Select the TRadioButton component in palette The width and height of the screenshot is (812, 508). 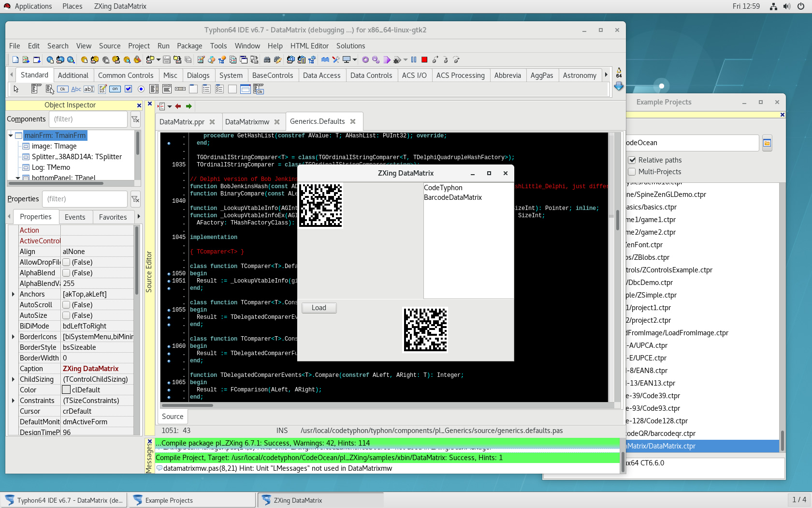click(141, 89)
